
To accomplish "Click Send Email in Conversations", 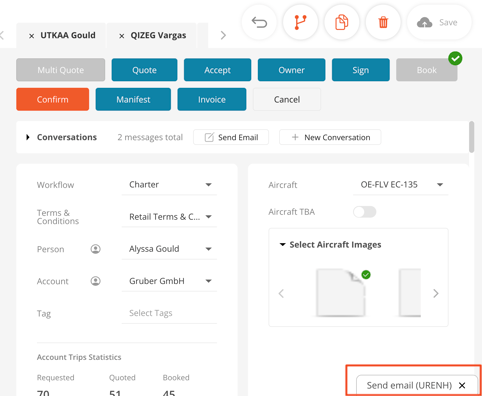I will point(231,137).
